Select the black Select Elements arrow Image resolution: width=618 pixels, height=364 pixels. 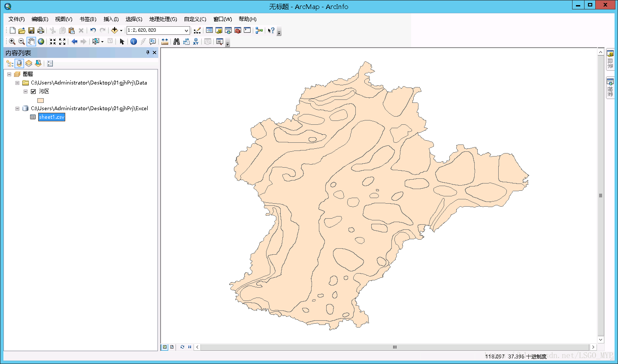point(122,42)
